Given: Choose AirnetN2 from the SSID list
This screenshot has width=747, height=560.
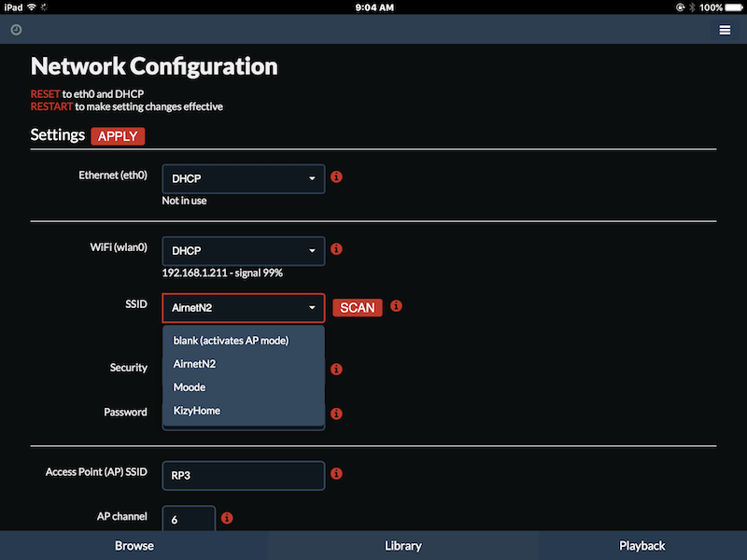Looking at the screenshot, I should [x=244, y=364].
